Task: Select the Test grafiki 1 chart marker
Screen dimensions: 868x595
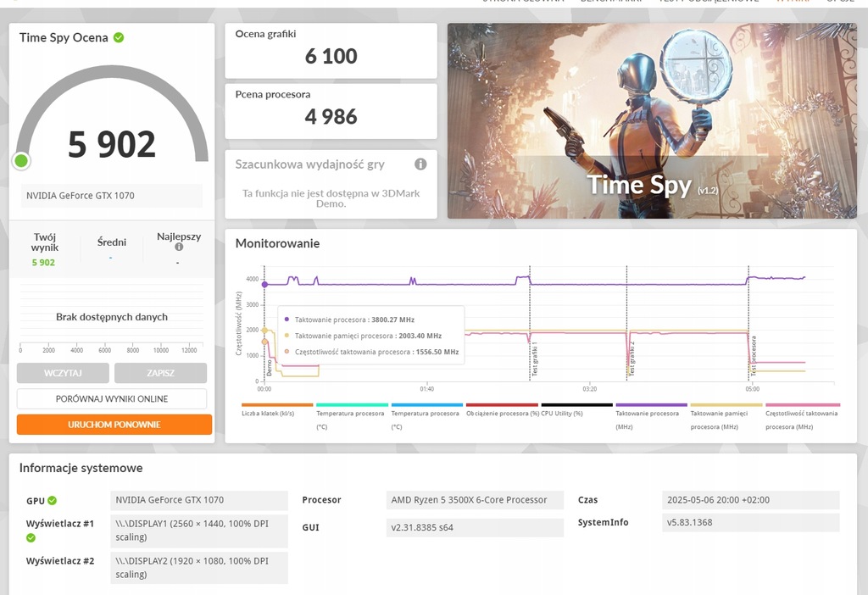Action: (535, 359)
